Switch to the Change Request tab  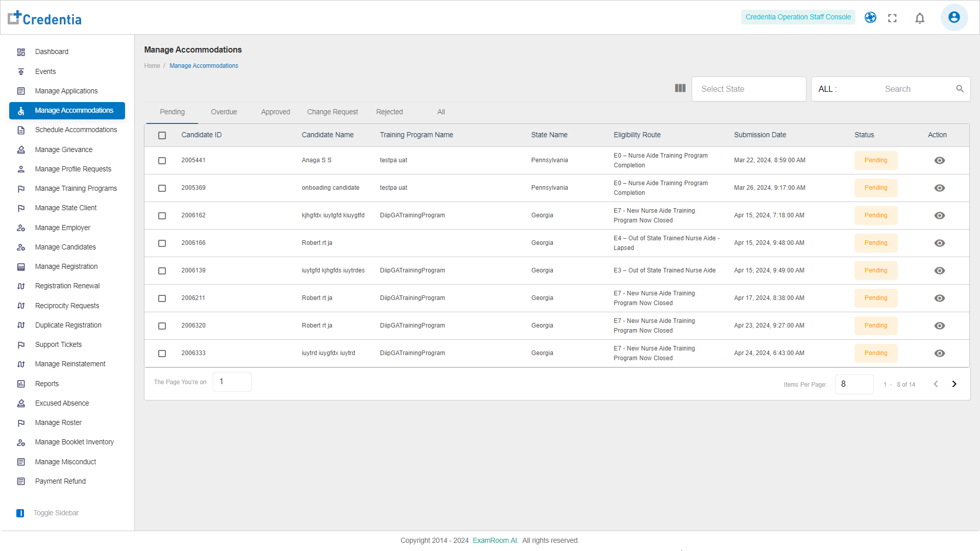click(332, 112)
